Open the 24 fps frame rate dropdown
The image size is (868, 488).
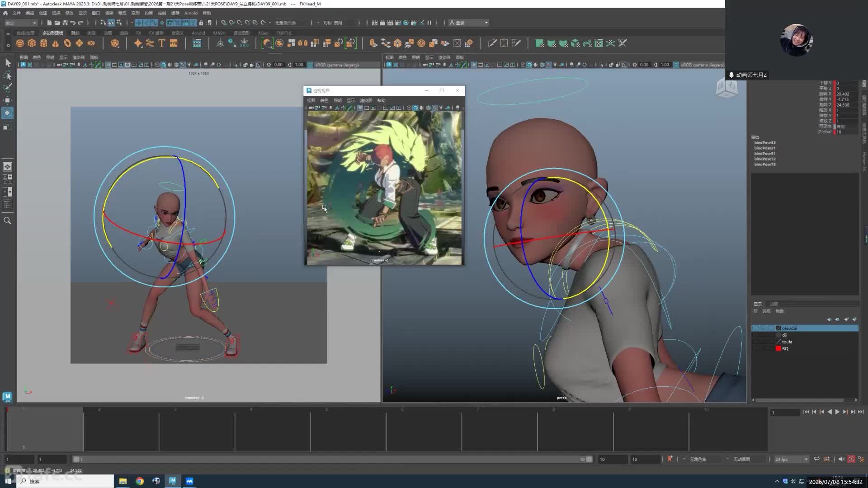[x=791, y=459]
